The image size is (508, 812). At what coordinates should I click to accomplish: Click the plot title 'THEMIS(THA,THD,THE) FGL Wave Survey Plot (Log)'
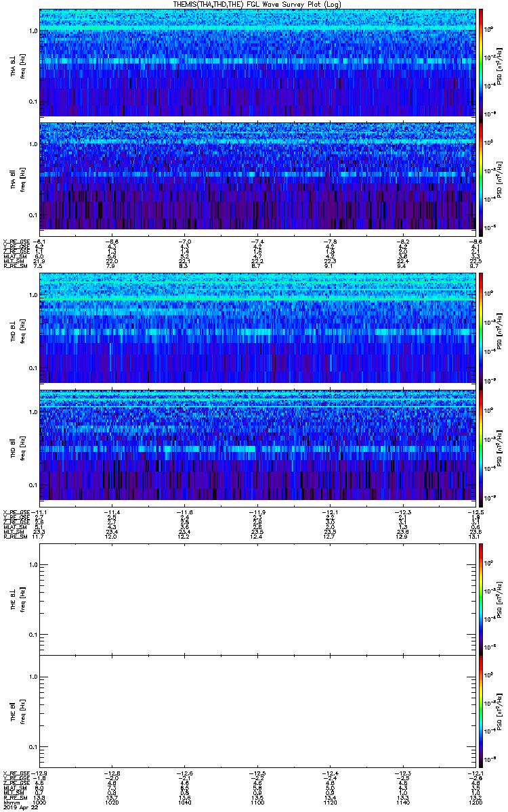pos(257,5)
